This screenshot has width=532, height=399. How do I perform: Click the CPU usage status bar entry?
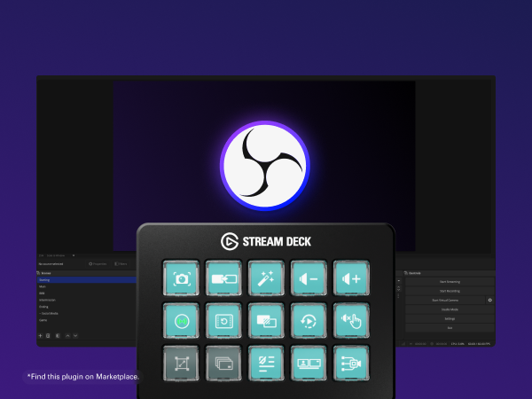458,344
